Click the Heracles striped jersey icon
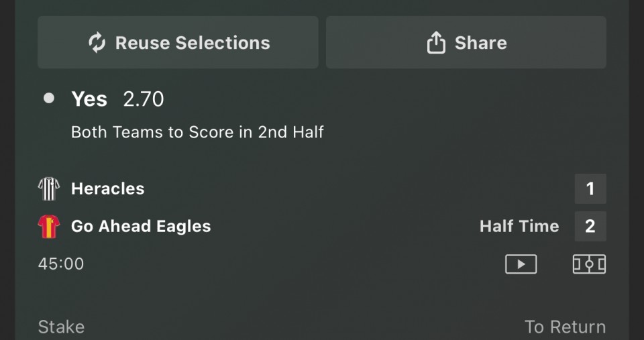 [49, 189]
